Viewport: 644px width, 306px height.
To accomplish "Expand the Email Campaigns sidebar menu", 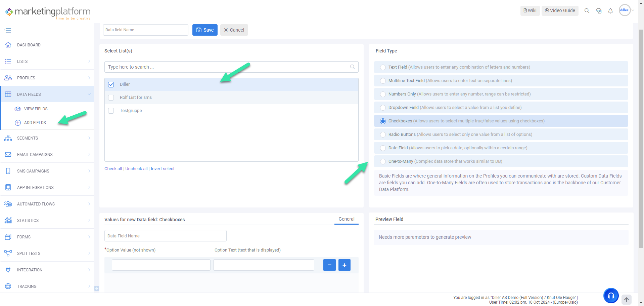I will pos(47,155).
